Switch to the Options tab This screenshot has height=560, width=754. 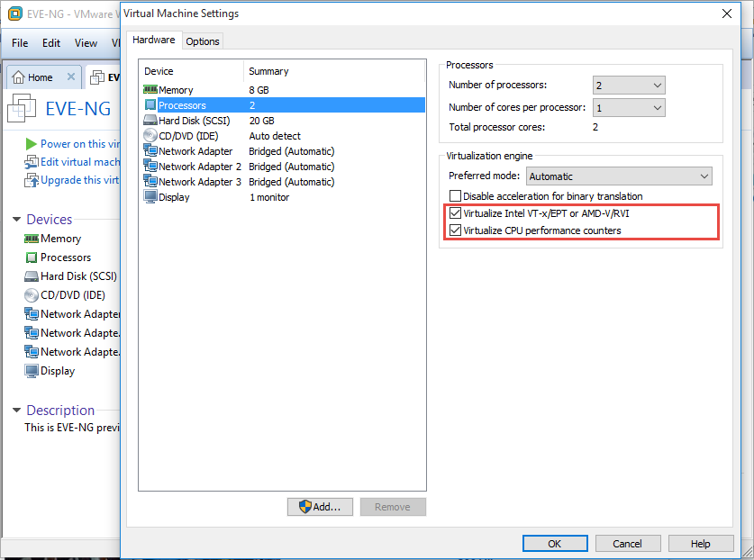[203, 41]
